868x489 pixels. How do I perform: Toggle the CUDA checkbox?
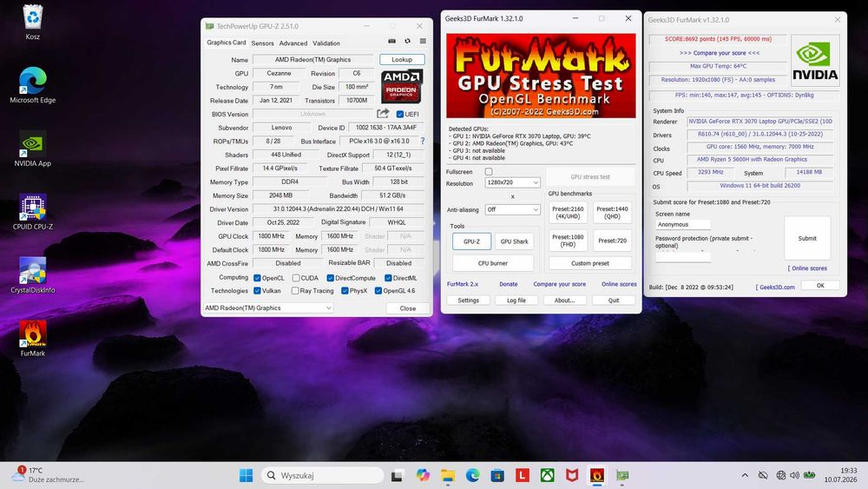(x=296, y=278)
